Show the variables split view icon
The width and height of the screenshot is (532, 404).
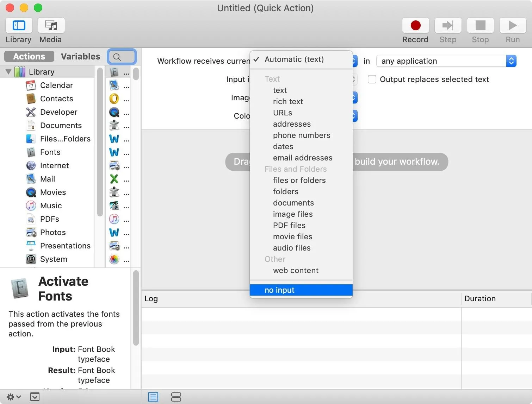pos(176,397)
